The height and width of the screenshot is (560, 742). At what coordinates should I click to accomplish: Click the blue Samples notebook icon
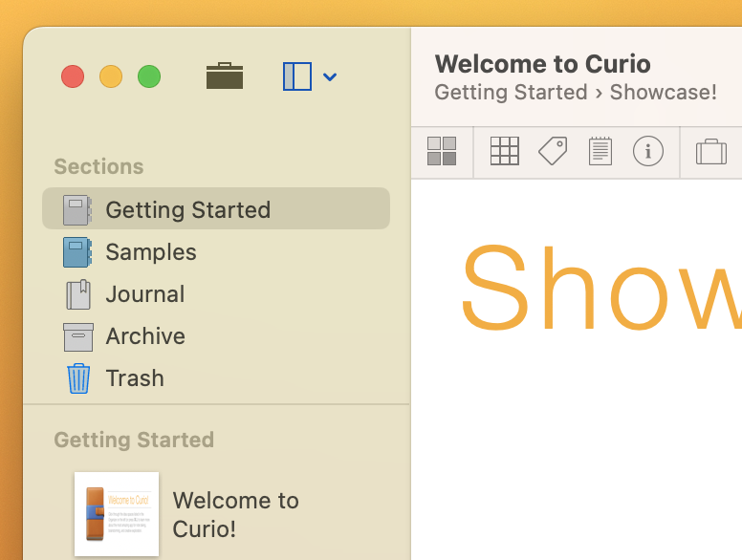(x=77, y=252)
